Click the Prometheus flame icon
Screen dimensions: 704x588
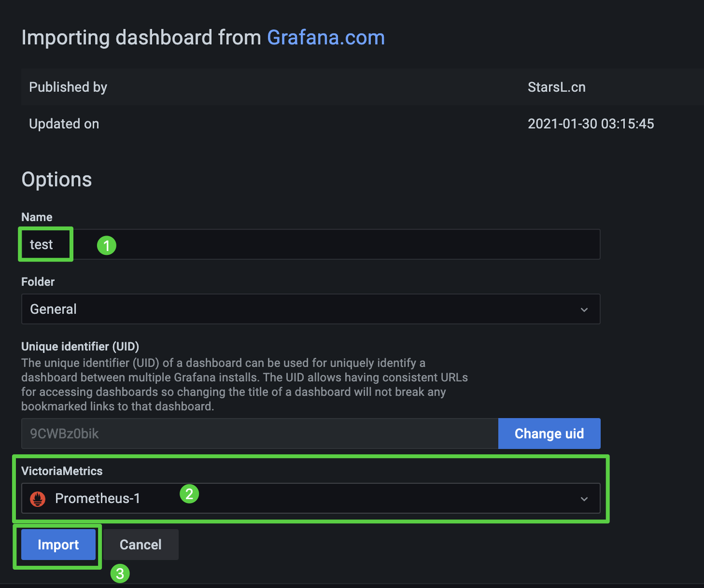38,499
